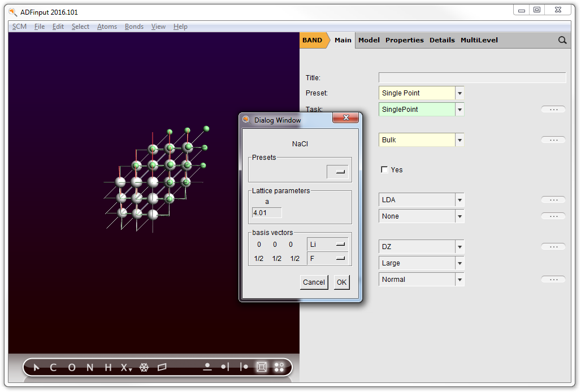Click the NaCl label in dialog
Viewport: 581px width, 392px height.
pyautogui.click(x=300, y=143)
